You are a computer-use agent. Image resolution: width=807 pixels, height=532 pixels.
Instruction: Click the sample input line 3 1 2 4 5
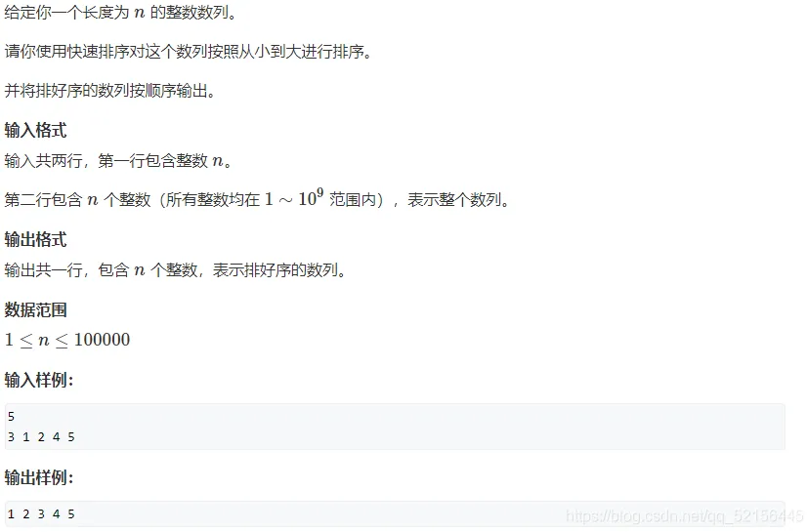(41, 437)
